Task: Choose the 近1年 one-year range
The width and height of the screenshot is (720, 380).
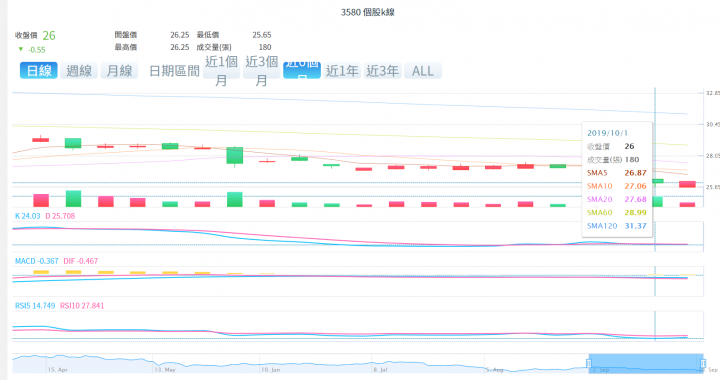Action: pos(342,71)
